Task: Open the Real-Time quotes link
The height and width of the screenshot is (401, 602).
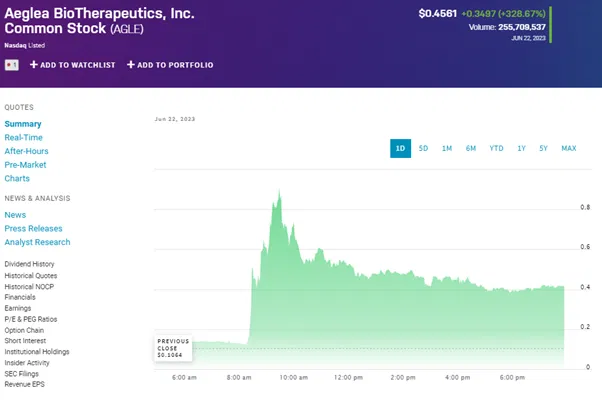Action: 23,138
